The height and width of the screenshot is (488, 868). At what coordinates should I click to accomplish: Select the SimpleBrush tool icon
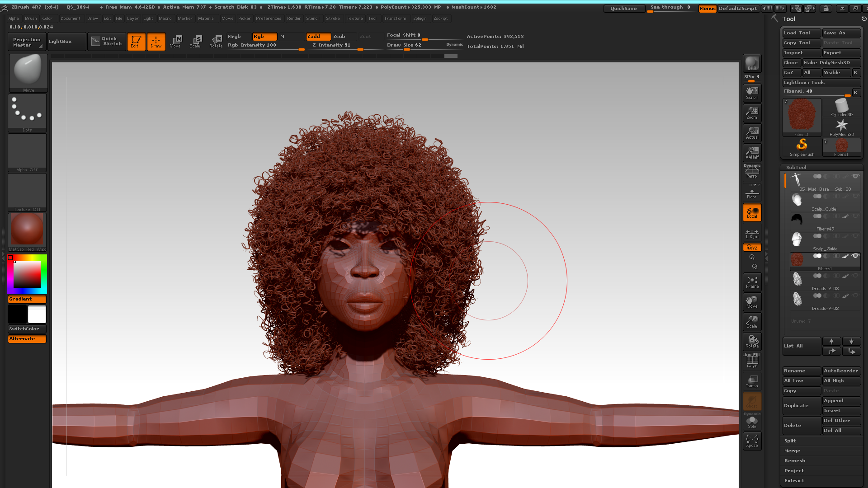click(802, 147)
